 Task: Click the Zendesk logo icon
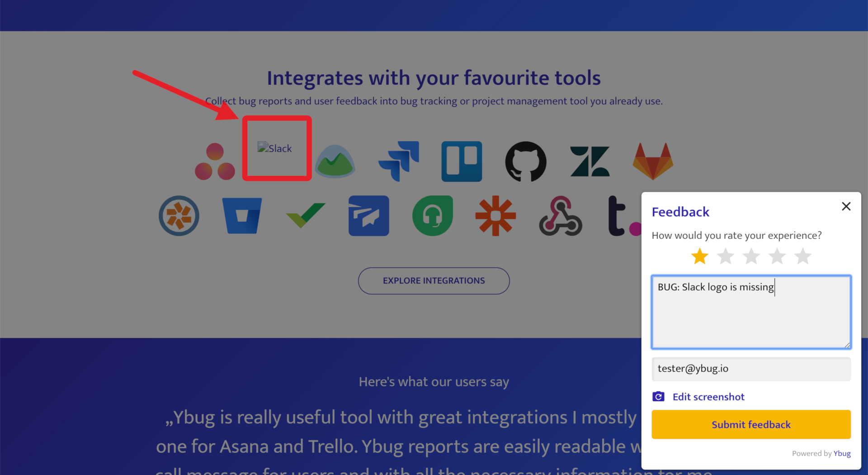590,161
